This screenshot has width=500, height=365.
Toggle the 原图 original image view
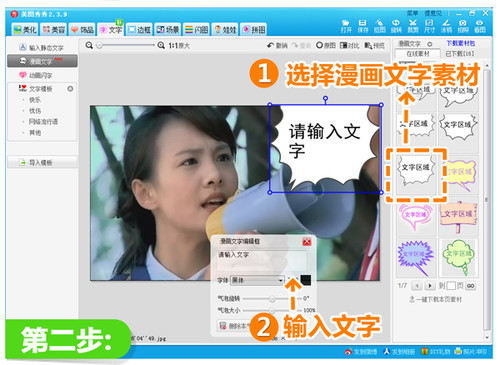326,45
